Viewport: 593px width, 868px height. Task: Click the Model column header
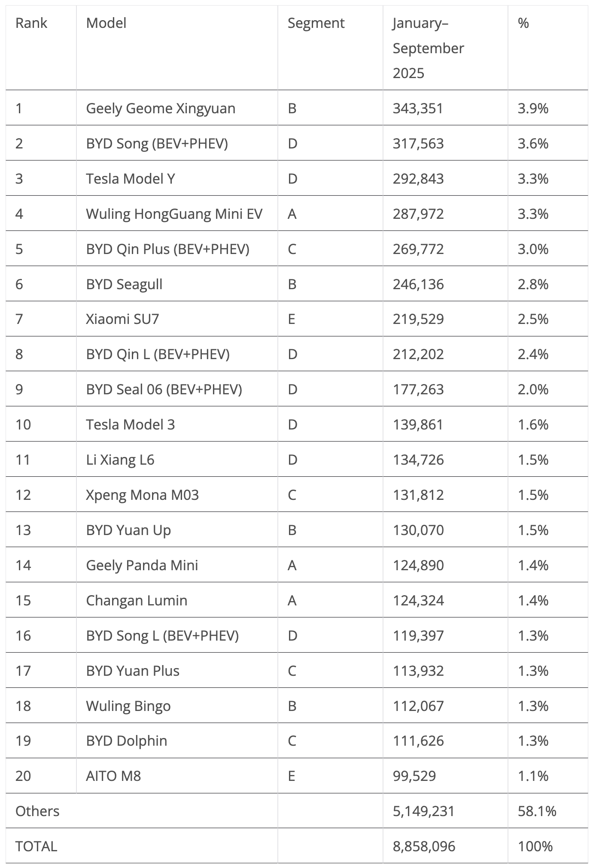tap(106, 23)
